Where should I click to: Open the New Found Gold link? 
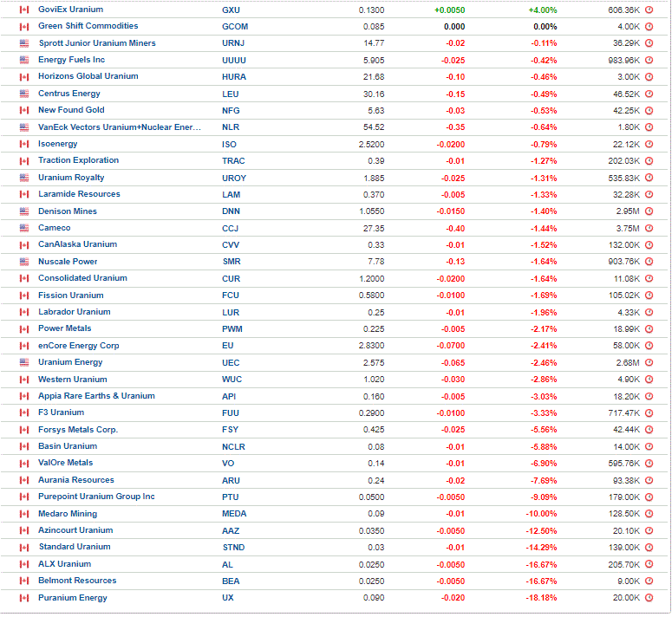tap(72, 110)
